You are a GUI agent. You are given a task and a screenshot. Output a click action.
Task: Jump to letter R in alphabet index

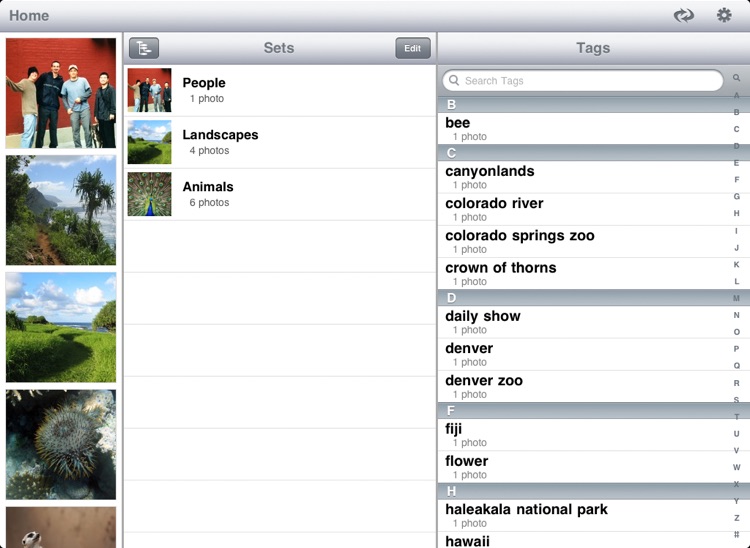coord(737,383)
